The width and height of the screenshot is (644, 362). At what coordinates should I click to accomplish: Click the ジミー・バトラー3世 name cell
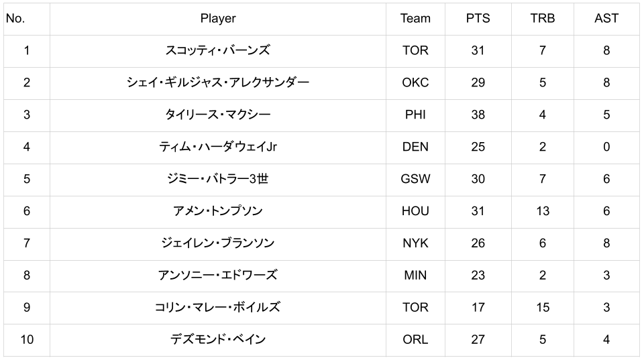pyautogui.click(x=218, y=179)
